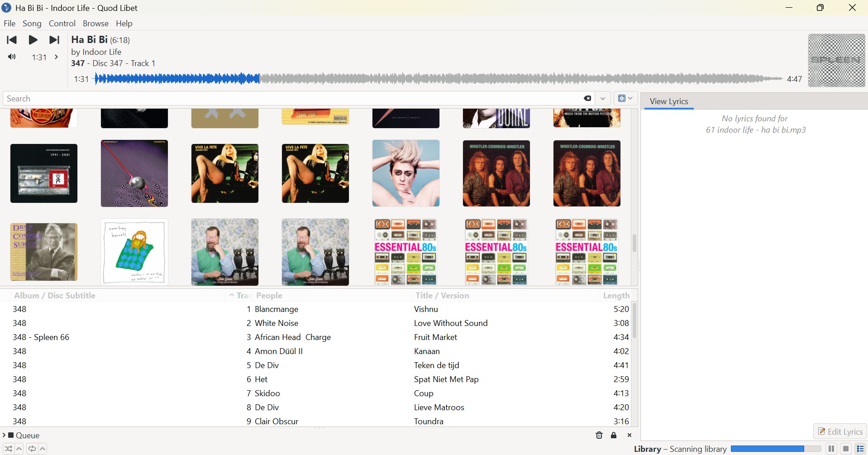Toggle repeat playback mode
Viewport: 868px width, 455px height.
coord(32,449)
